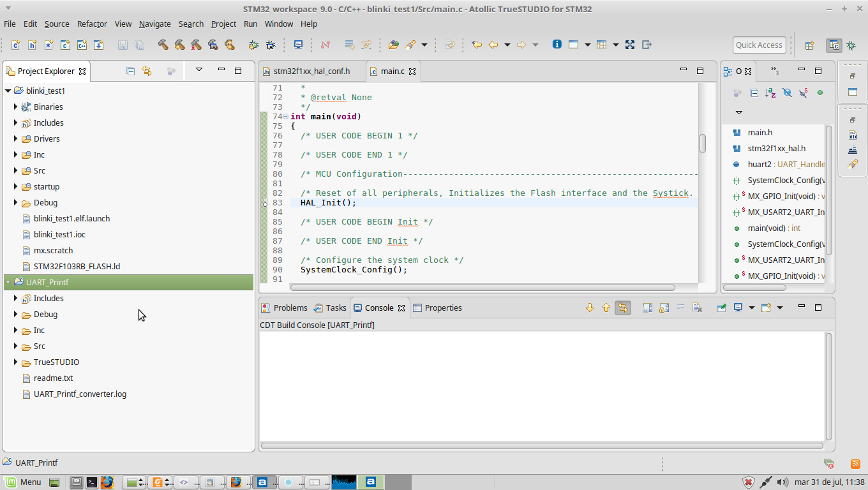
Task: Open Firefox from the taskbar launcher
Action: (107, 482)
